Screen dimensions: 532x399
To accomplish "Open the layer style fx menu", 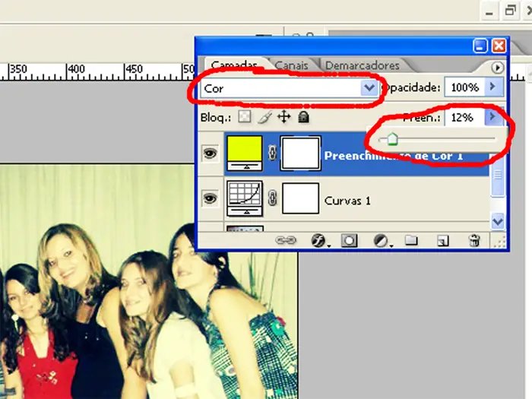I will pos(320,241).
